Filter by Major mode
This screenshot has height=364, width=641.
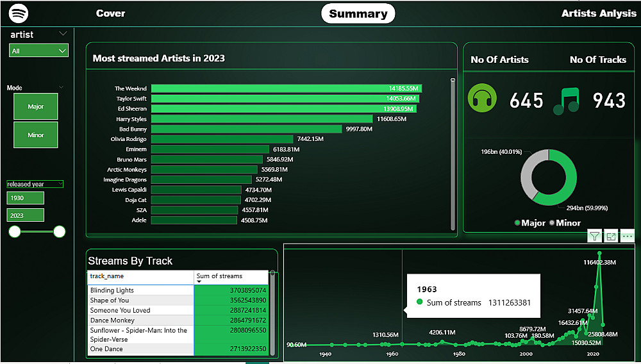click(x=35, y=106)
